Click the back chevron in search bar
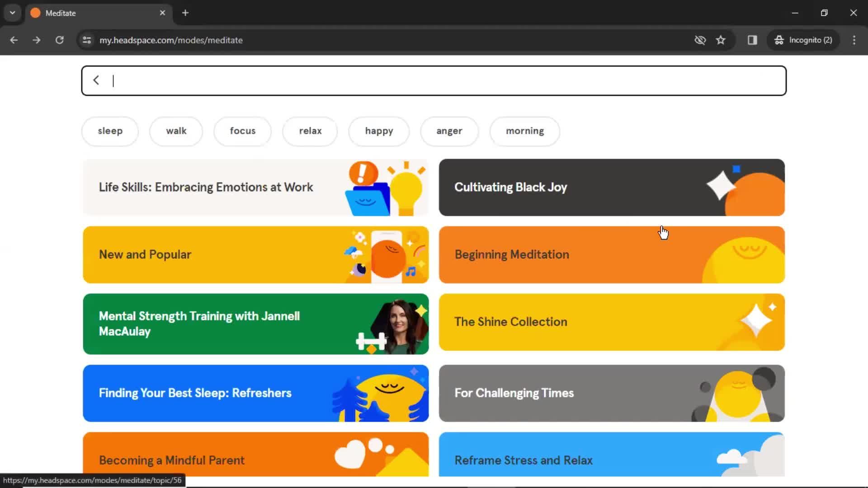The height and width of the screenshot is (488, 868). [x=96, y=80]
